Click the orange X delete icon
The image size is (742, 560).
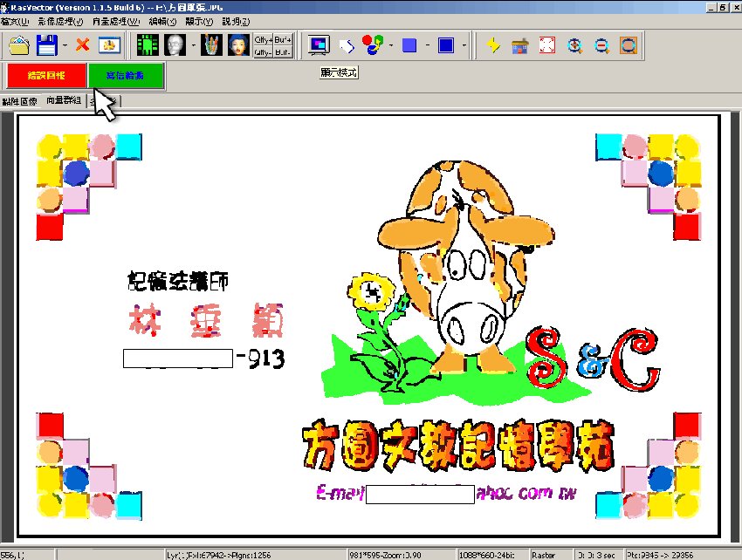(82, 45)
